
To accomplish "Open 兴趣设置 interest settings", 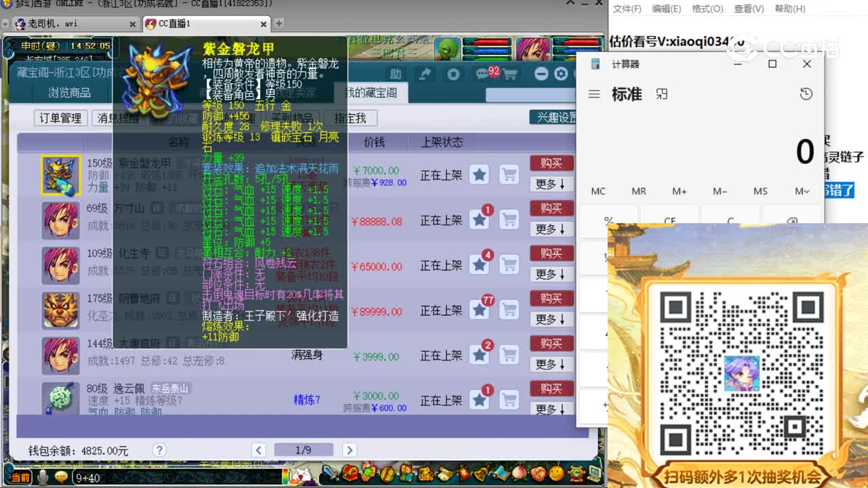I will click(553, 117).
